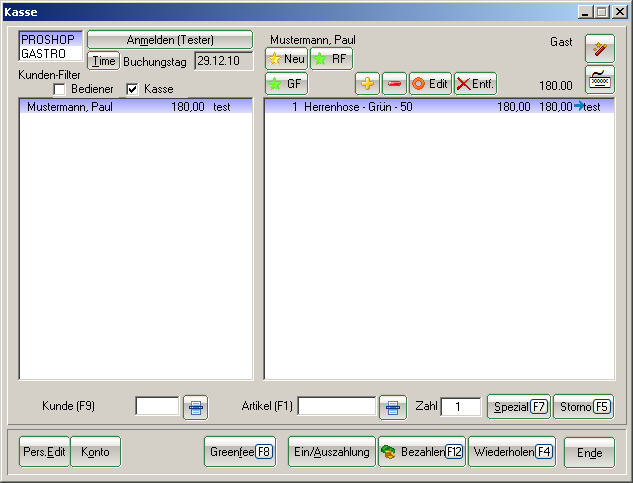Select PROSHOP in the register list
The image size is (633, 483).
(50, 39)
